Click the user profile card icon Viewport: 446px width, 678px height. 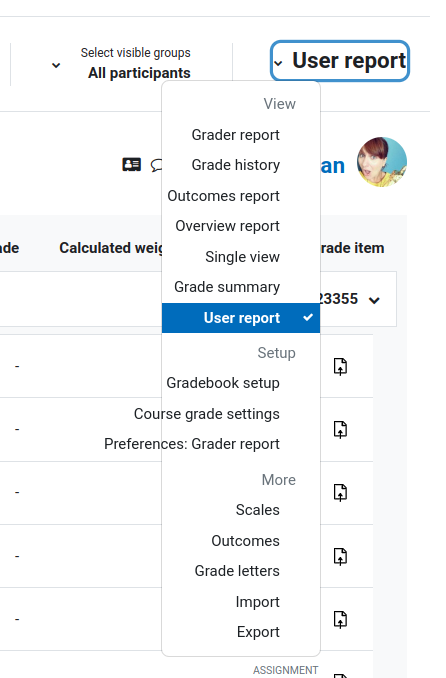pos(132,165)
